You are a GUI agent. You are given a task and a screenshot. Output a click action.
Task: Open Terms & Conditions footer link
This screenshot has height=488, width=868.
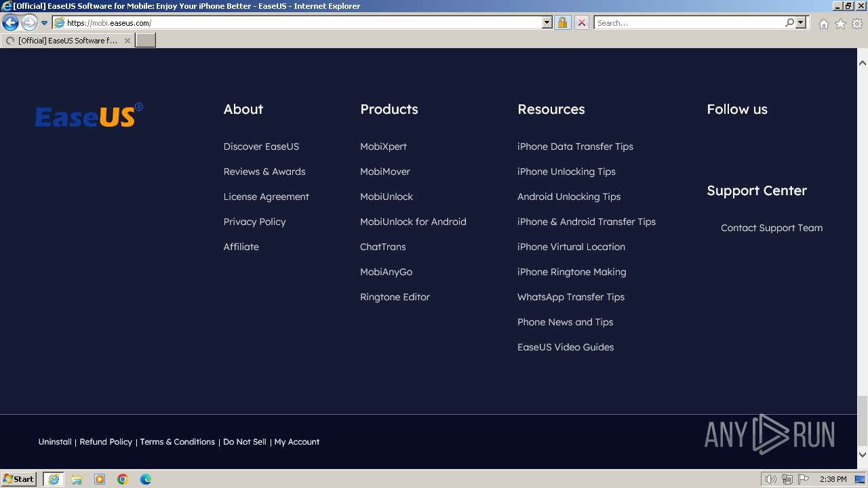pyautogui.click(x=177, y=442)
